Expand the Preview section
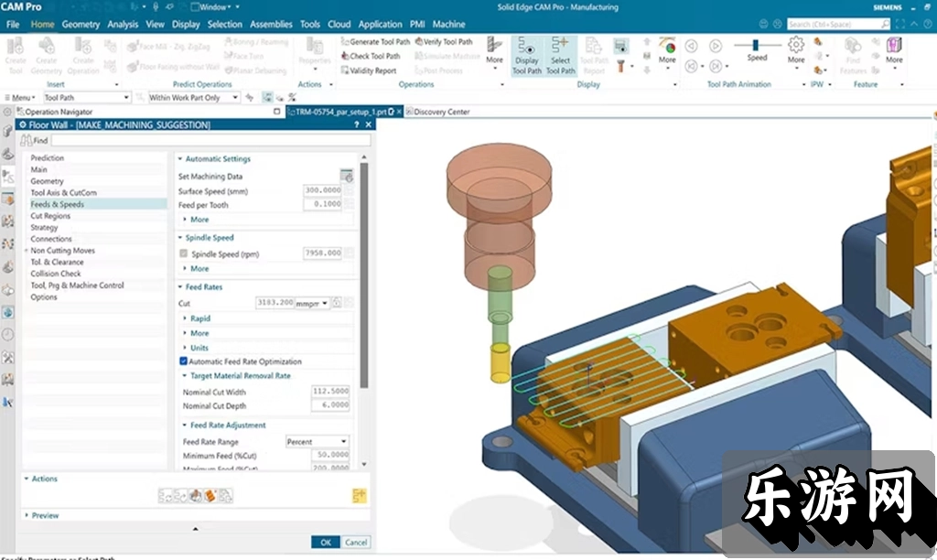 click(27, 514)
